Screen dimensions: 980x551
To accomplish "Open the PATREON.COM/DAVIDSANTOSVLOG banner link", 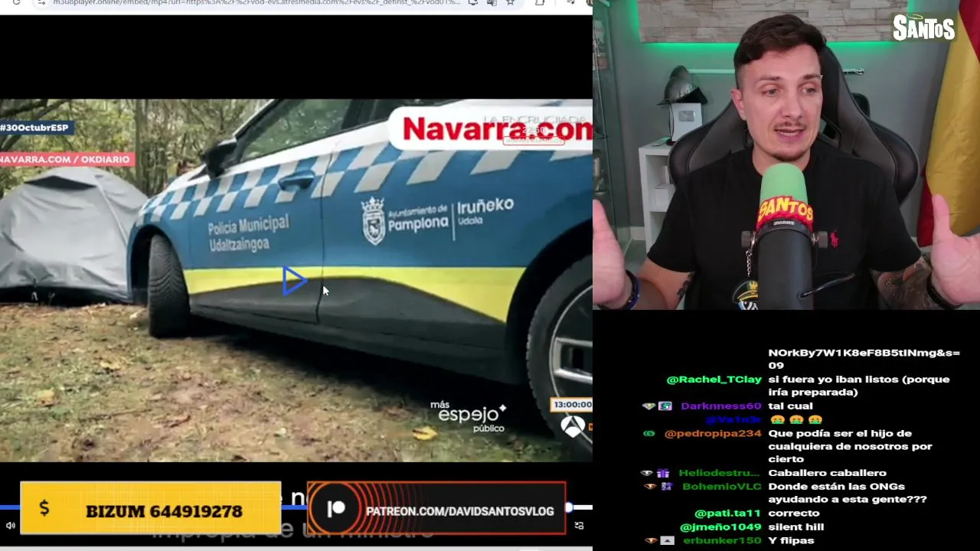I will click(436, 509).
